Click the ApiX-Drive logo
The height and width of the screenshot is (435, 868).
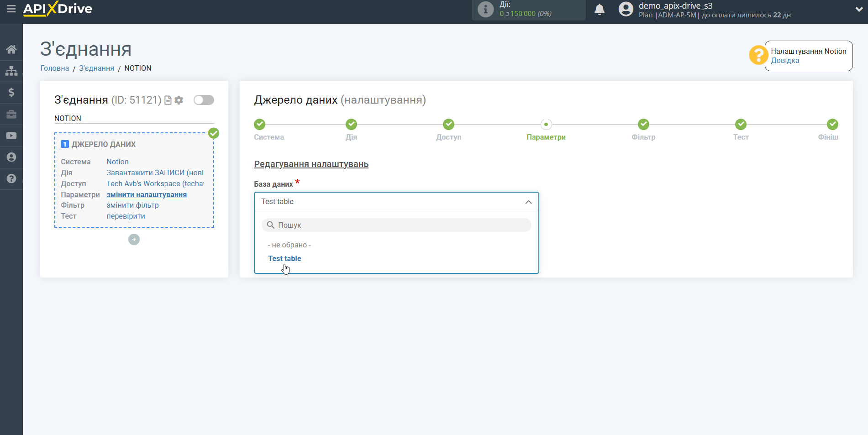coord(58,9)
